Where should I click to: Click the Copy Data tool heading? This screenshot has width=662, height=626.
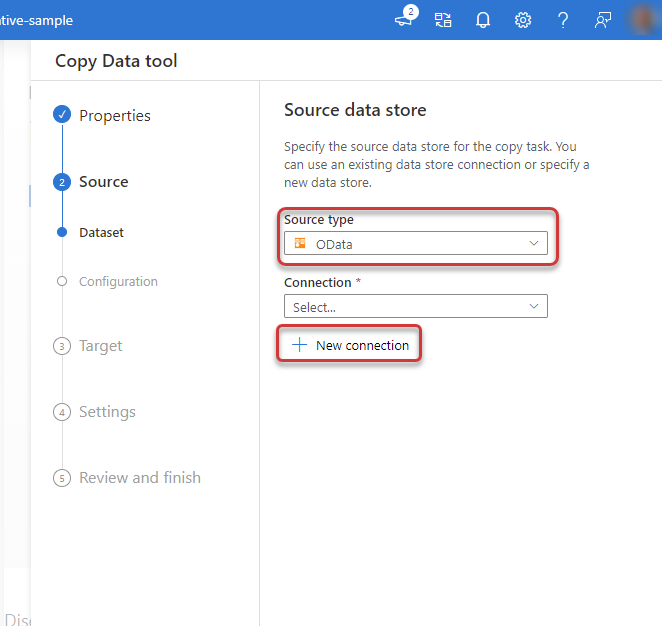(116, 61)
